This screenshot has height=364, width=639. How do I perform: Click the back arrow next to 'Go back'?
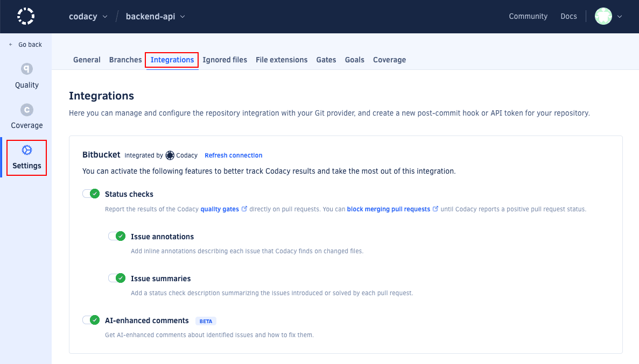click(x=11, y=44)
